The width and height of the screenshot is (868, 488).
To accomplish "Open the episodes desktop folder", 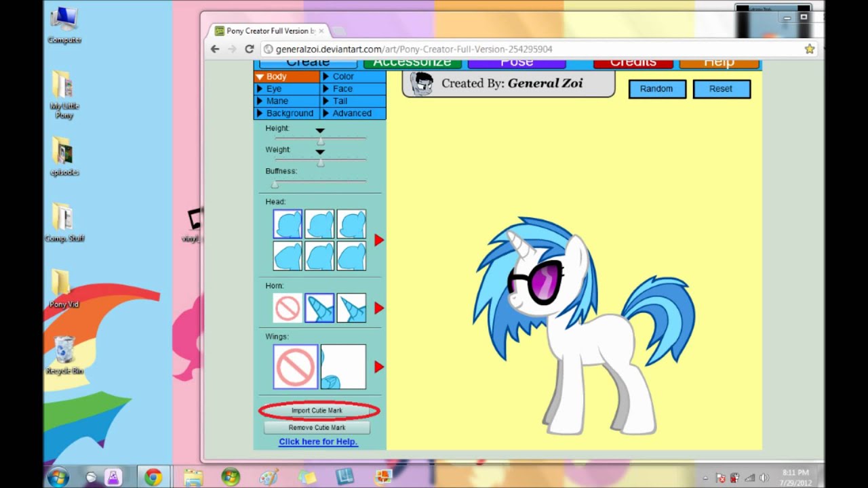I will pyautogui.click(x=64, y=156).
